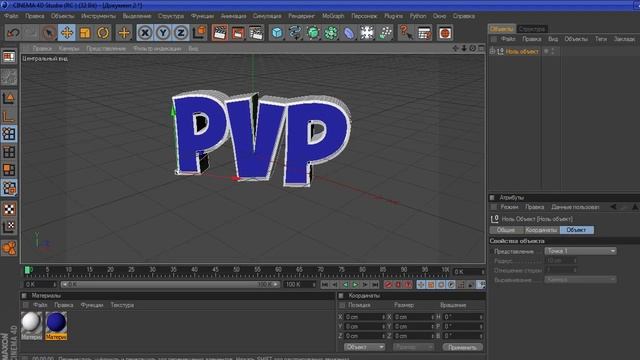Click the orange plus tool icon

pyautogui.click(x=124, y=33)
